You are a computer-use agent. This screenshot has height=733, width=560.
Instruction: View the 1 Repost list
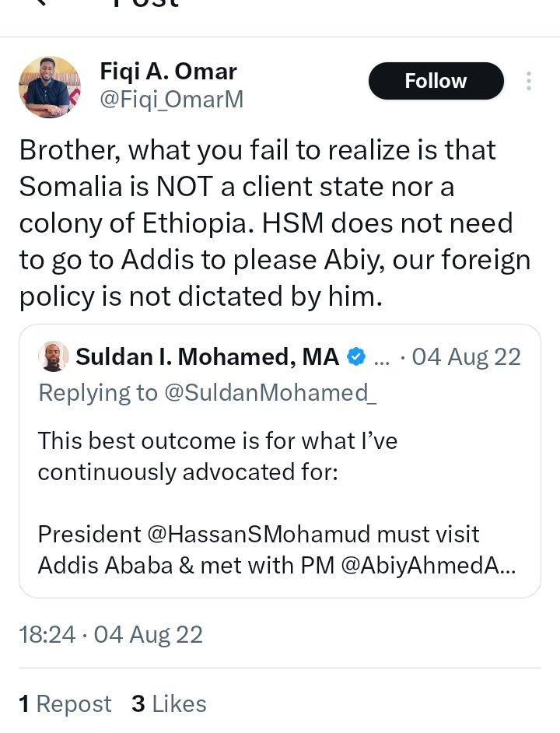(65, 704)
